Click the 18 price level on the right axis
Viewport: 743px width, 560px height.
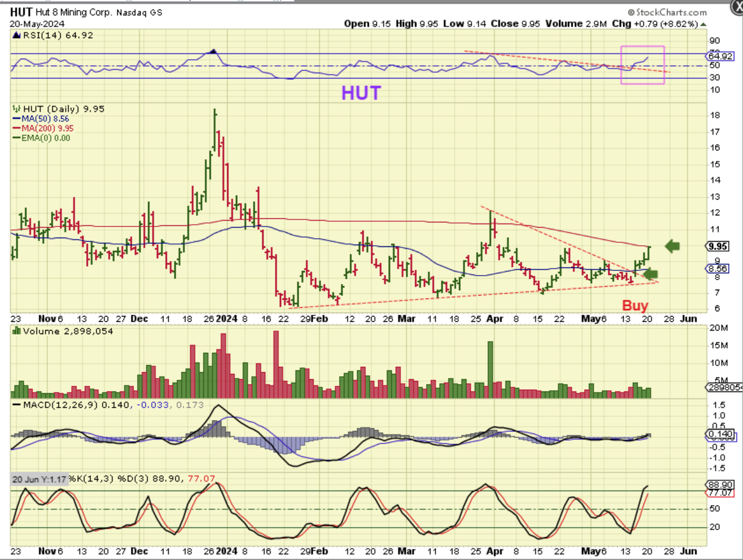click(x=715, y=115)
